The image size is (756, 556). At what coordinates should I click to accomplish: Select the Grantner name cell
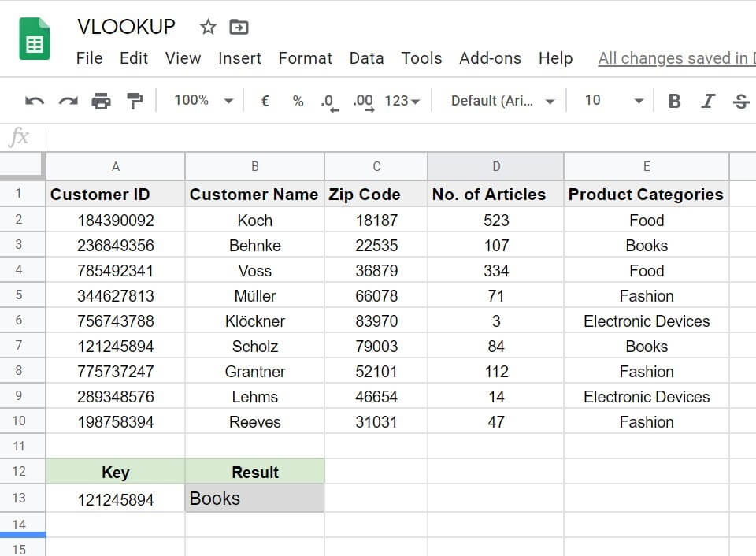coord(255,371)
